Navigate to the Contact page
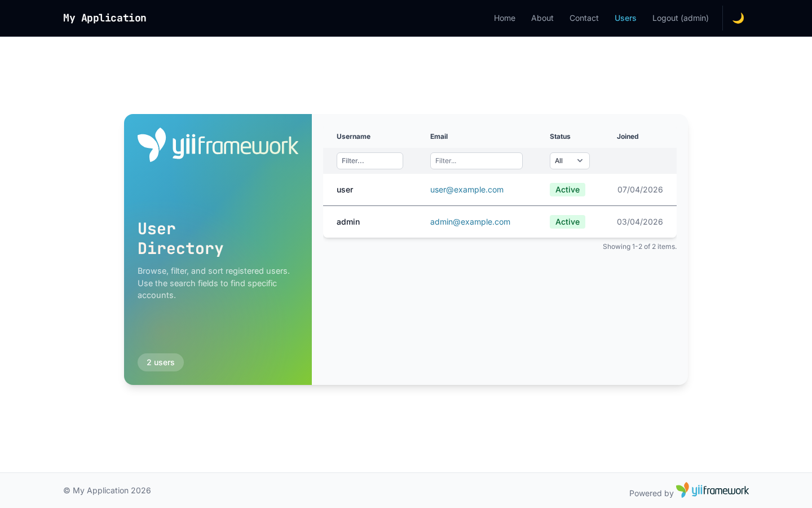 584,17
